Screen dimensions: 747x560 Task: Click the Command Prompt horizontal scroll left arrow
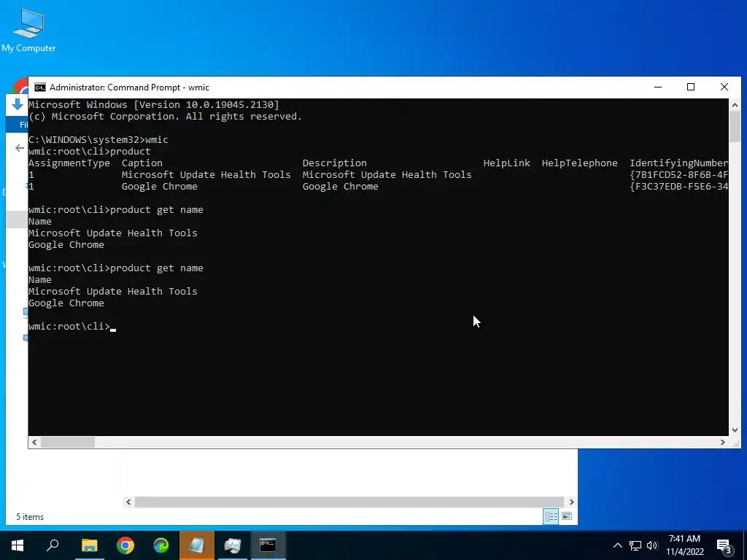[x=34, y=443]
